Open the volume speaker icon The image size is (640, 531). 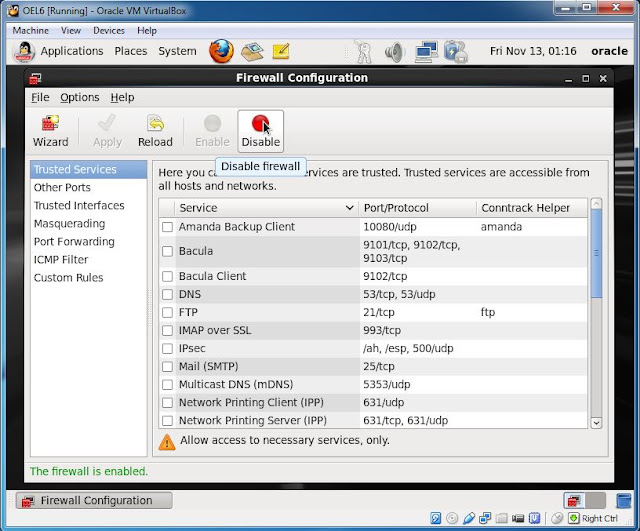click(x=394, y=52)
